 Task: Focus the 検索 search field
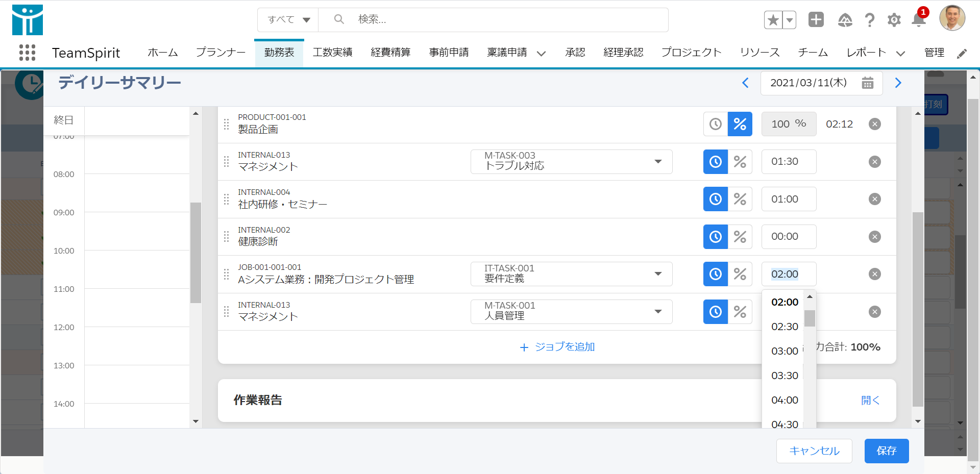493,20
